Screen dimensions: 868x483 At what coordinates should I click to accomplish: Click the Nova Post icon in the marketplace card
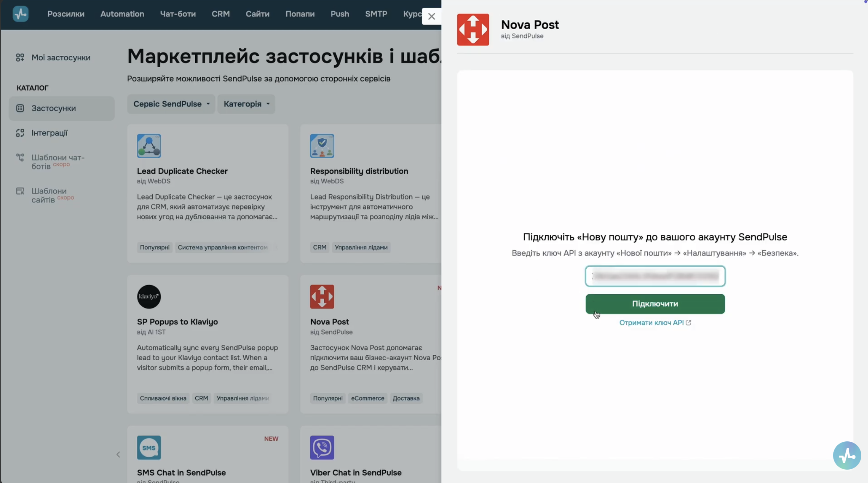[x=322, y=297]
